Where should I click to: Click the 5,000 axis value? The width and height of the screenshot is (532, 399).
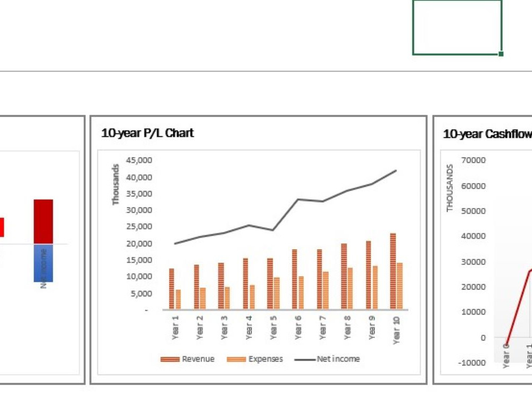click(142, 294)
